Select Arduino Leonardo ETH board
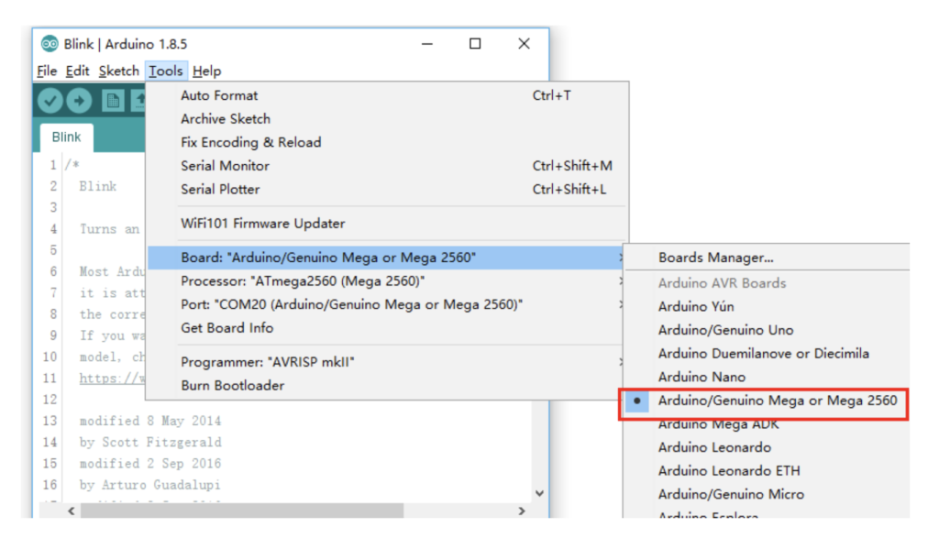This screenshot has height=560, width=939. pos(767,470)
